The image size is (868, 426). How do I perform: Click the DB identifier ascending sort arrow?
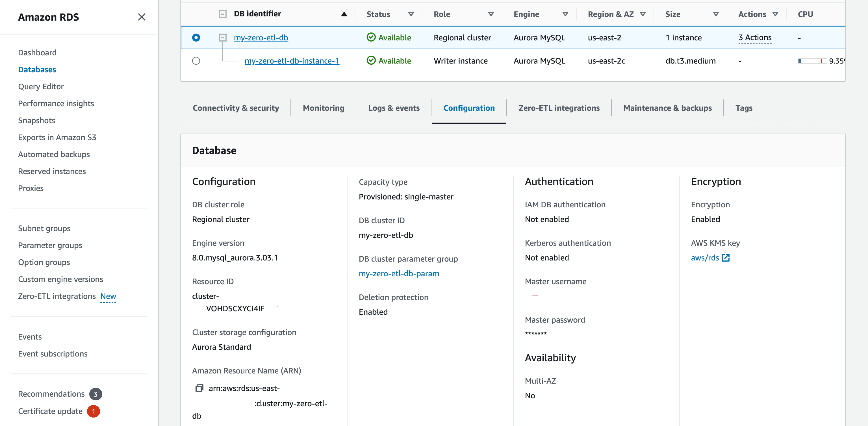click(344, 14)
